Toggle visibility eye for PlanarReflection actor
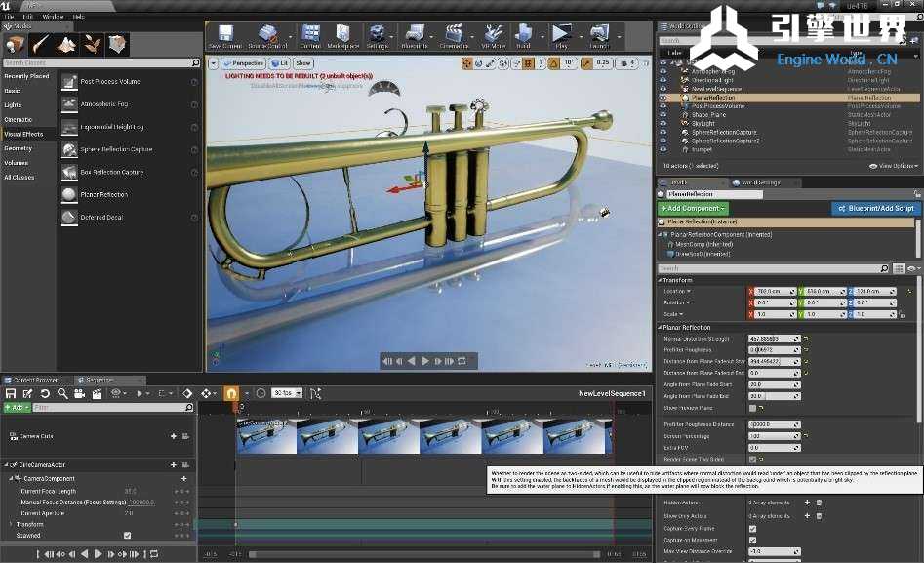Screen dimensions: 924x563 (x=663, y=98)
